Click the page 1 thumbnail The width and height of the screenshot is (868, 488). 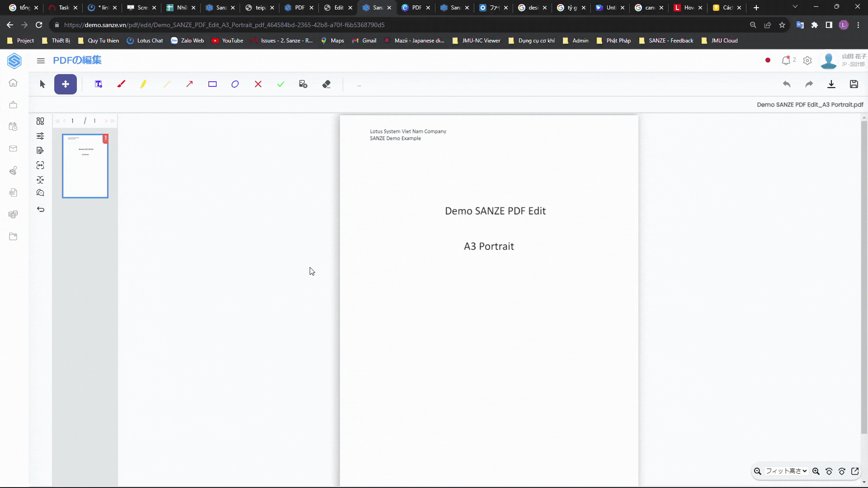tap(85, 166)
